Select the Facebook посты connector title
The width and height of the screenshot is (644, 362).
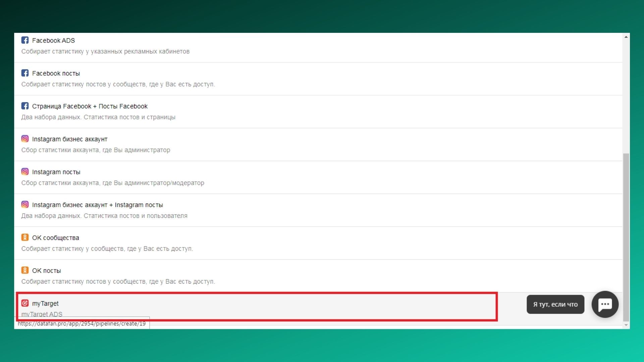[56, 73]
